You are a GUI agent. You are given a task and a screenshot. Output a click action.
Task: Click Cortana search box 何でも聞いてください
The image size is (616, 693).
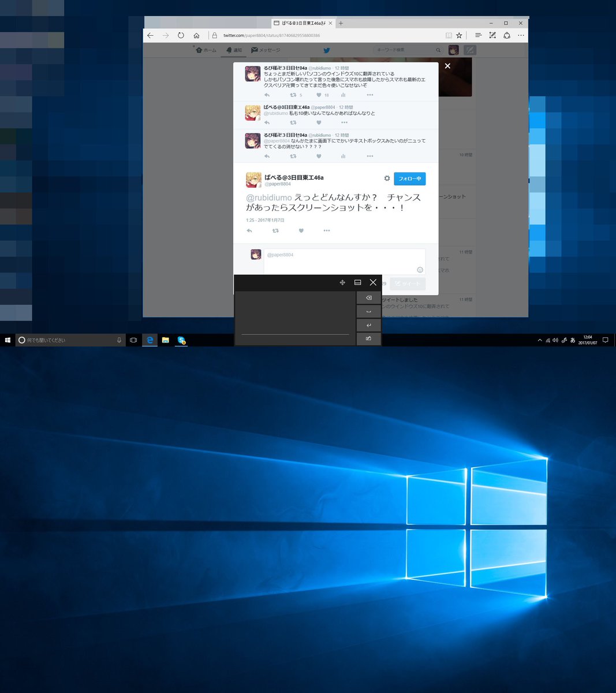(70, 340)
